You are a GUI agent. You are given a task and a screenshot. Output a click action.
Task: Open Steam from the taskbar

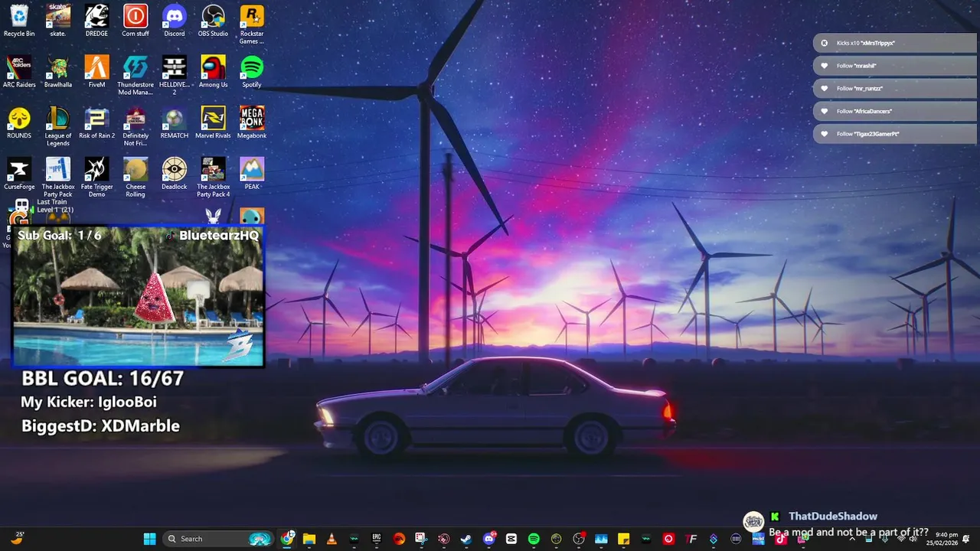pyautogui.click(x=466, y=539)
